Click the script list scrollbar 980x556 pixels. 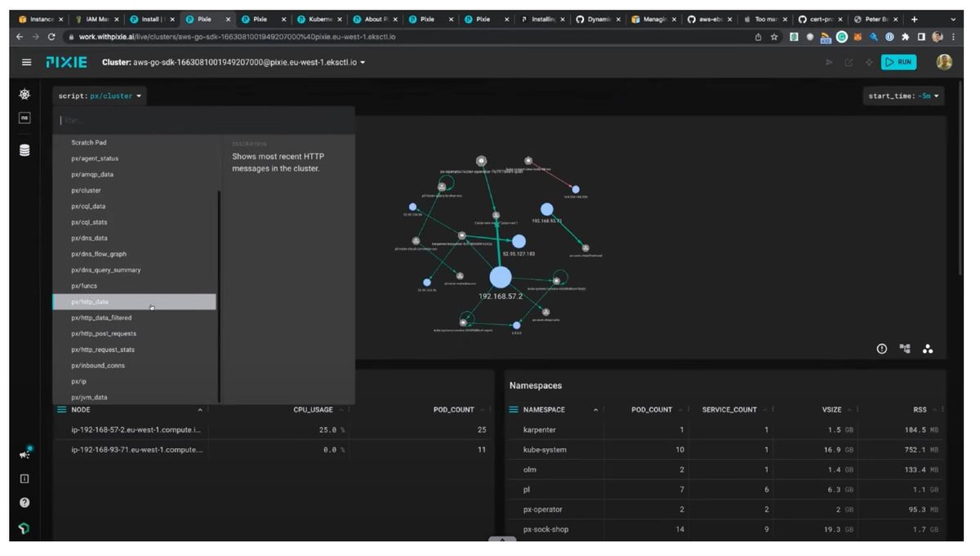click(x=219, y=296)
